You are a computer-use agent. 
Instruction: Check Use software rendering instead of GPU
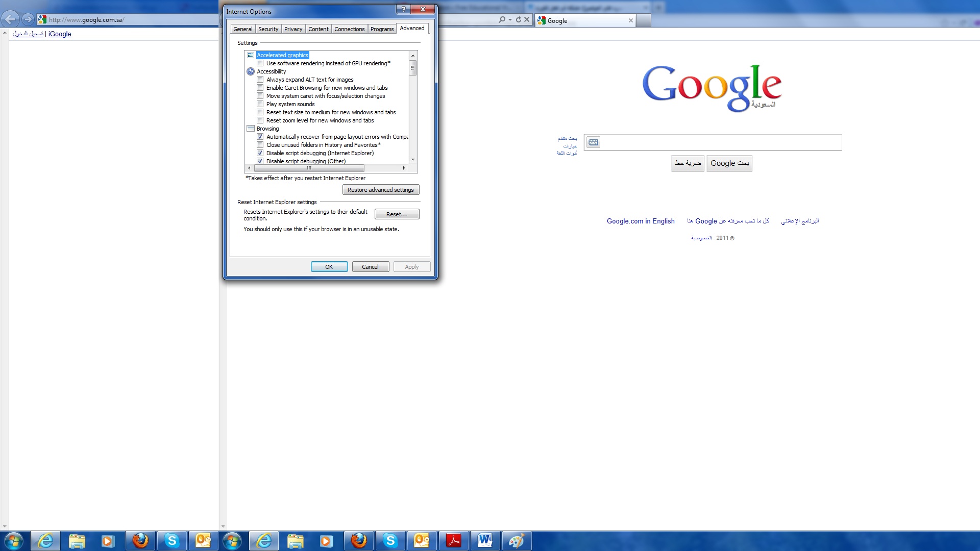260,63
